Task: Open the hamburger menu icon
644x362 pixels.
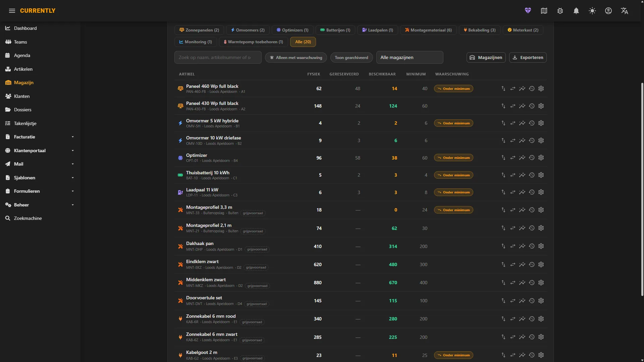Action: tap(12, 11)
